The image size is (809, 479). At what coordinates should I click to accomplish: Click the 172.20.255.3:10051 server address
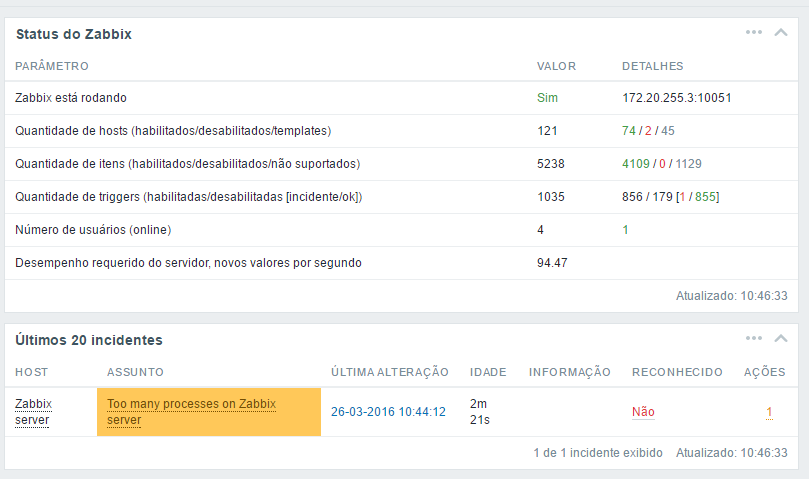tap(676, 98)
